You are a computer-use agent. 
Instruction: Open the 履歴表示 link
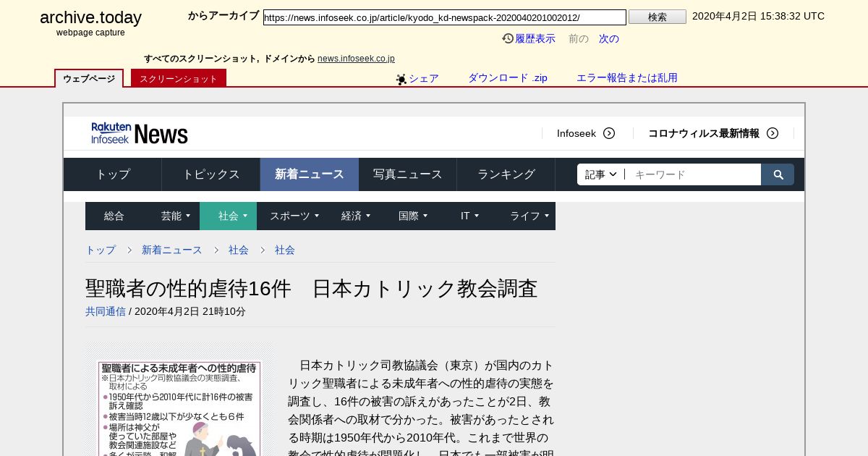(535, 38)
